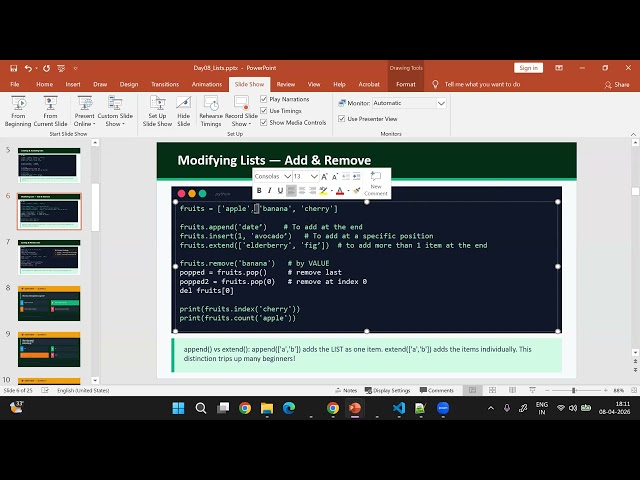Open the Insert tab
640x480 pixels.
tap(73, 84)
